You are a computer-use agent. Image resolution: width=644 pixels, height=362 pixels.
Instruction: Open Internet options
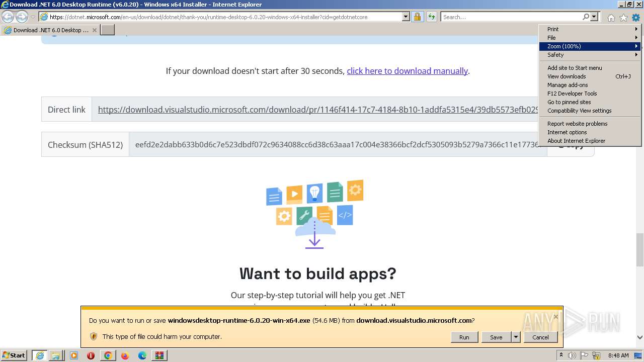(590, 132)
